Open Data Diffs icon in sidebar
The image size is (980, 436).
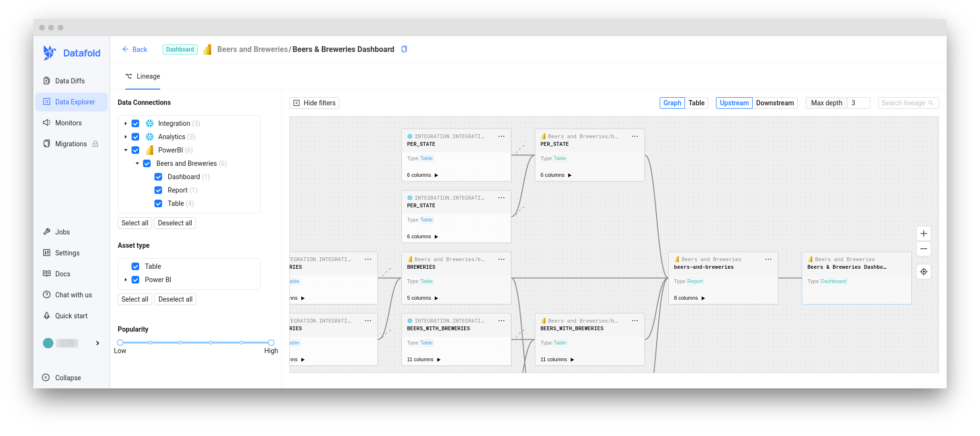(47, 81)
